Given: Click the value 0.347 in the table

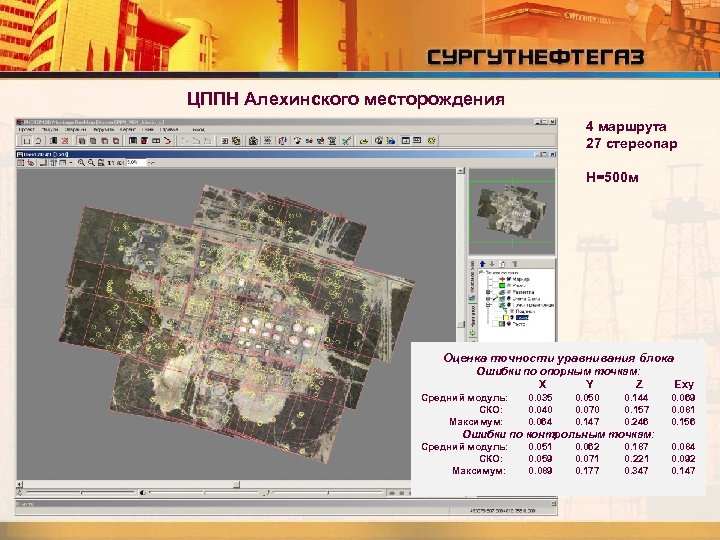Looking at the screenshot, I should point(636,471).
